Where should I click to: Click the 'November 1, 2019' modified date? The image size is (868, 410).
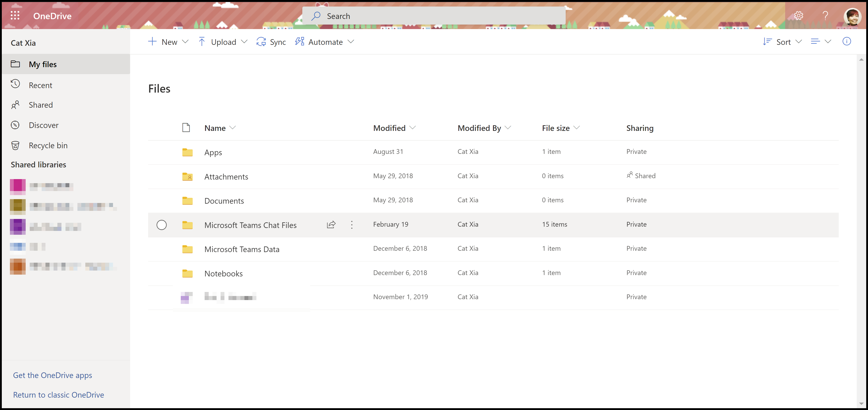[400, 297]
